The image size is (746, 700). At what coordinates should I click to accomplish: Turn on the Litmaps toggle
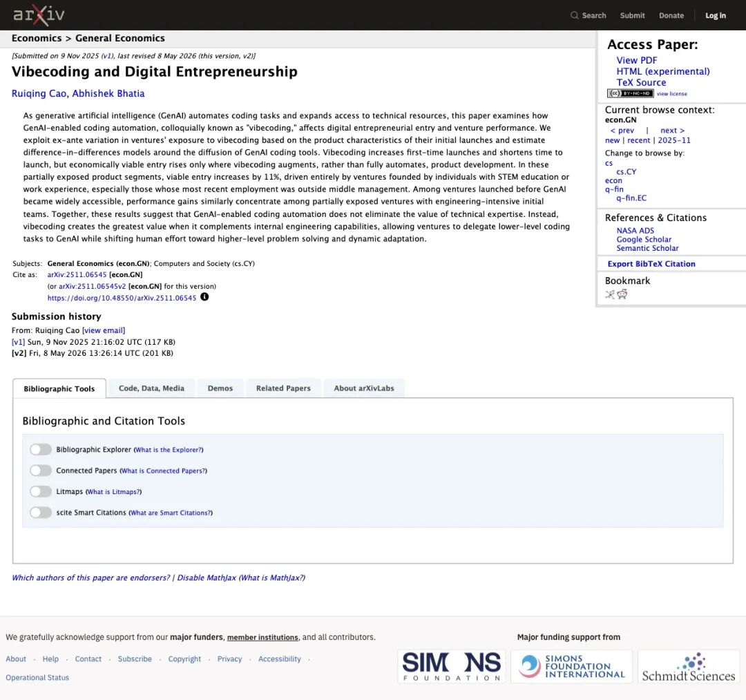coord(41,491)
